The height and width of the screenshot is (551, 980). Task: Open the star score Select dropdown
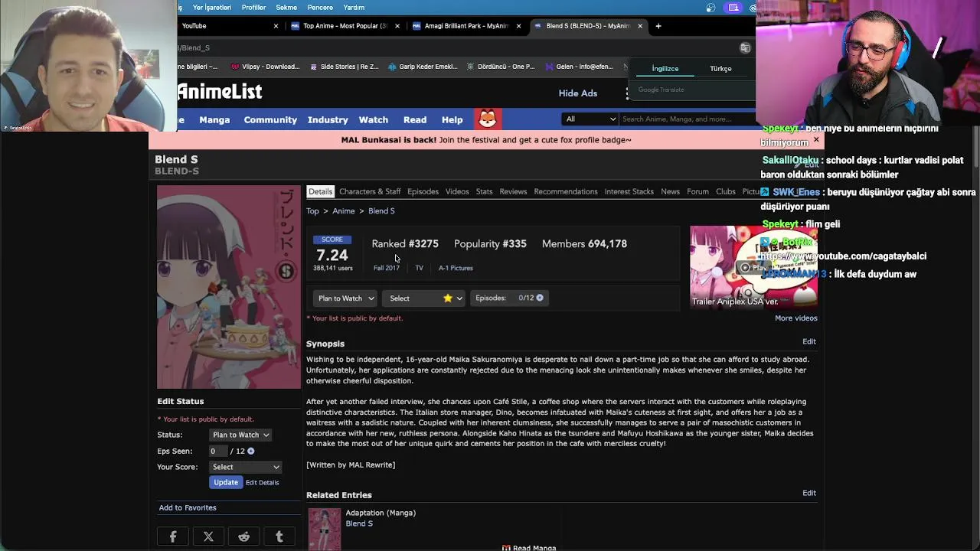click(x=423, y=298)
